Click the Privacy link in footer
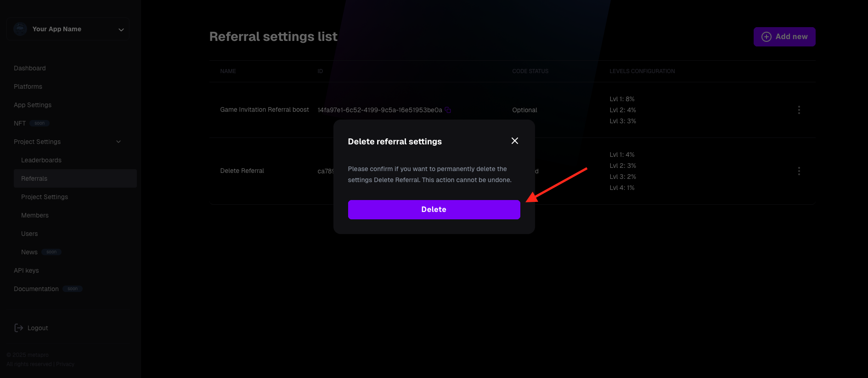Image resolution: width=868 pixels, height=378 pixels. click(x=65, y=364)
